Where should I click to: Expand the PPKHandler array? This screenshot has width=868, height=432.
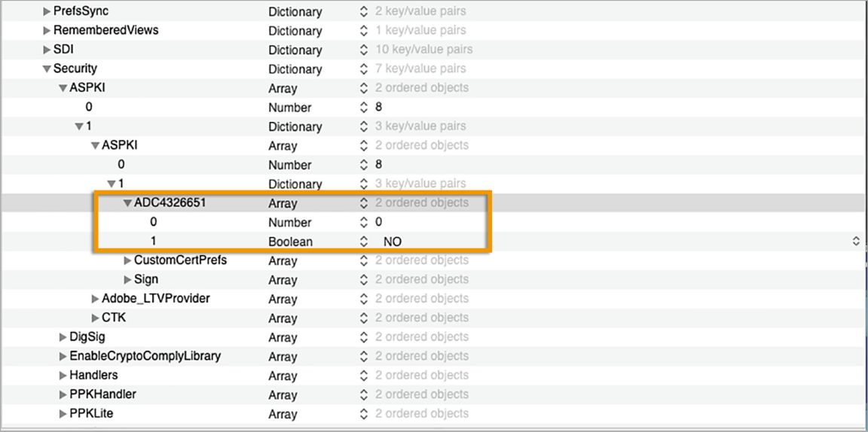click(63, 394)
